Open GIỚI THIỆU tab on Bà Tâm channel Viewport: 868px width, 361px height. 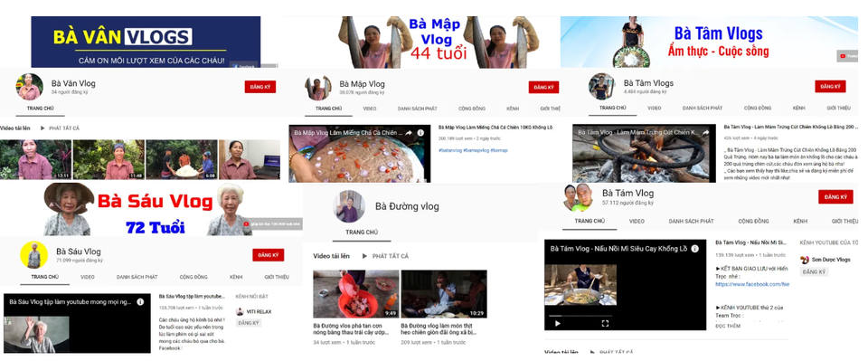click(839, 108)
